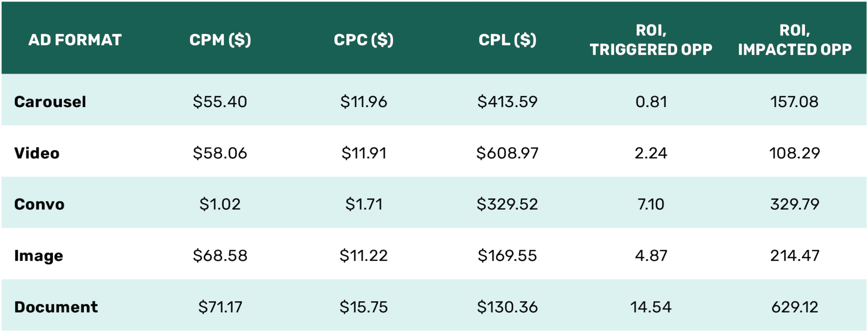This screenshot has height=331, width=868.
Task: Click the 0.81 Carousel triggered ROI
Action: click(651, 102)
